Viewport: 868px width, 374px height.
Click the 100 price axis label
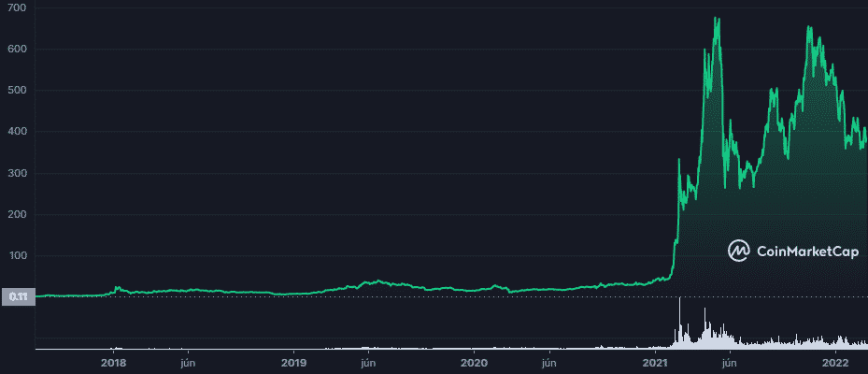coord(16,255)
